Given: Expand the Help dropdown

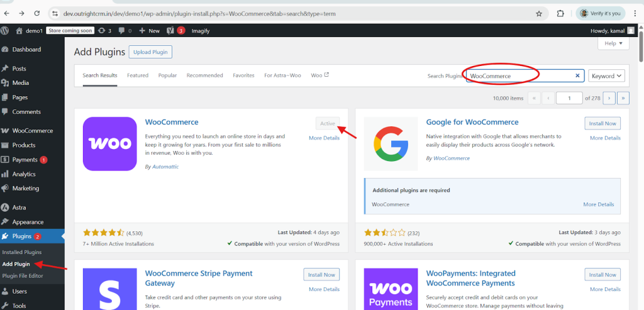Looking at the screenshot, I should tap(614, 43).
